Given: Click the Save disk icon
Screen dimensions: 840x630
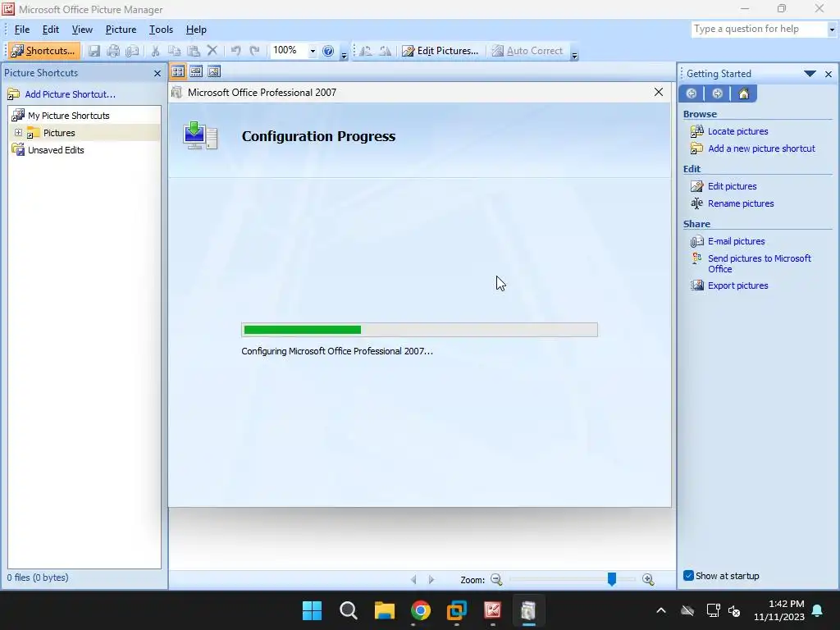Looking at the screenshot, I should coord(94,51).
